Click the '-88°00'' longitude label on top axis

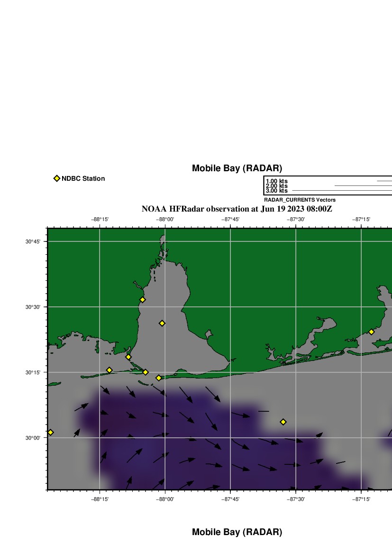click(165, 219)
